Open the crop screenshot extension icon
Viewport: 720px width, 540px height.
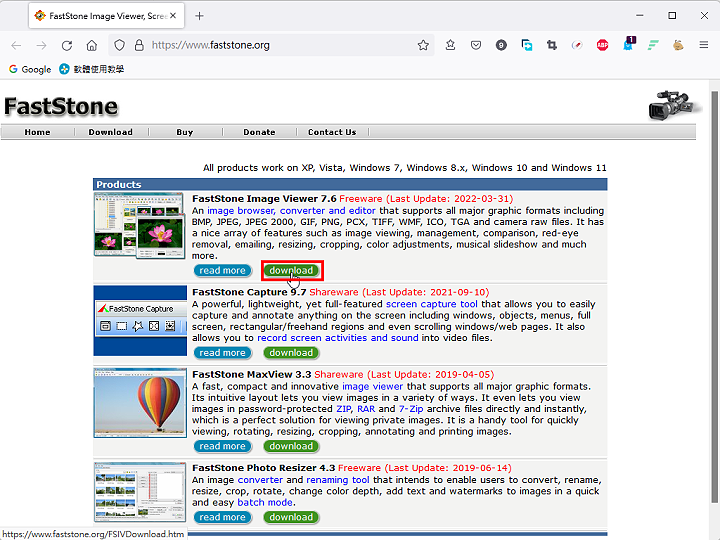point(552,45)
